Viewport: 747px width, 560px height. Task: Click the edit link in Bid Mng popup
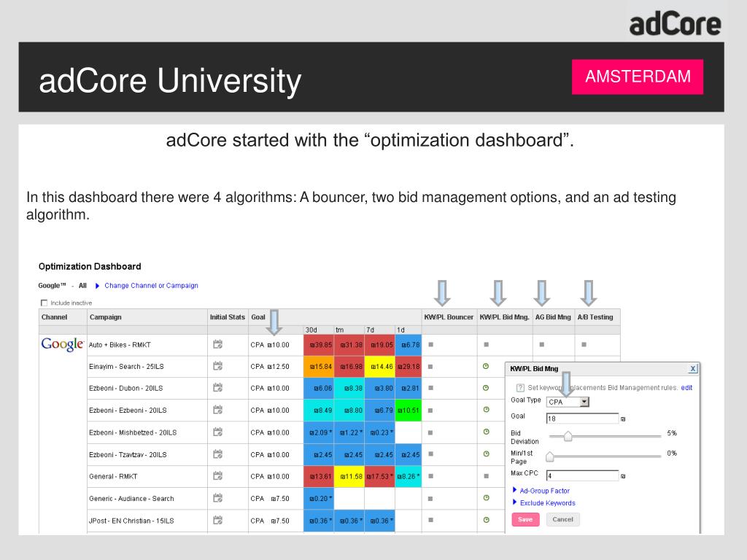pyautogui.click(x=686, y=388)
